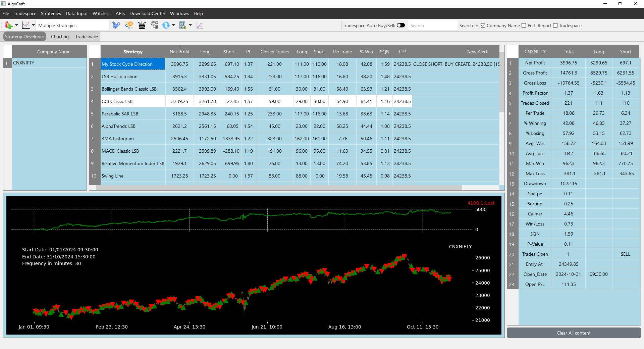This screenshot has height=349, width=644.
Task: Sort by the Net Profit column header
Action: pyautogui.click(x=179, y=52)
